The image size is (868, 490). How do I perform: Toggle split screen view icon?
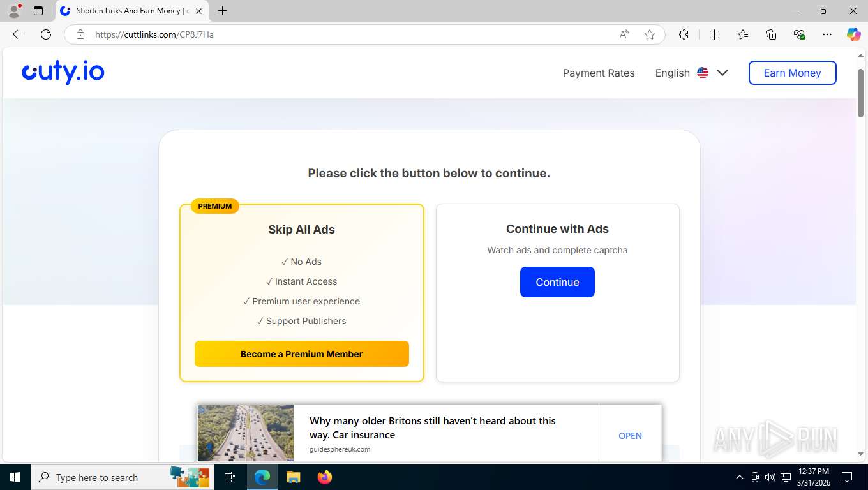click(714, 34)
